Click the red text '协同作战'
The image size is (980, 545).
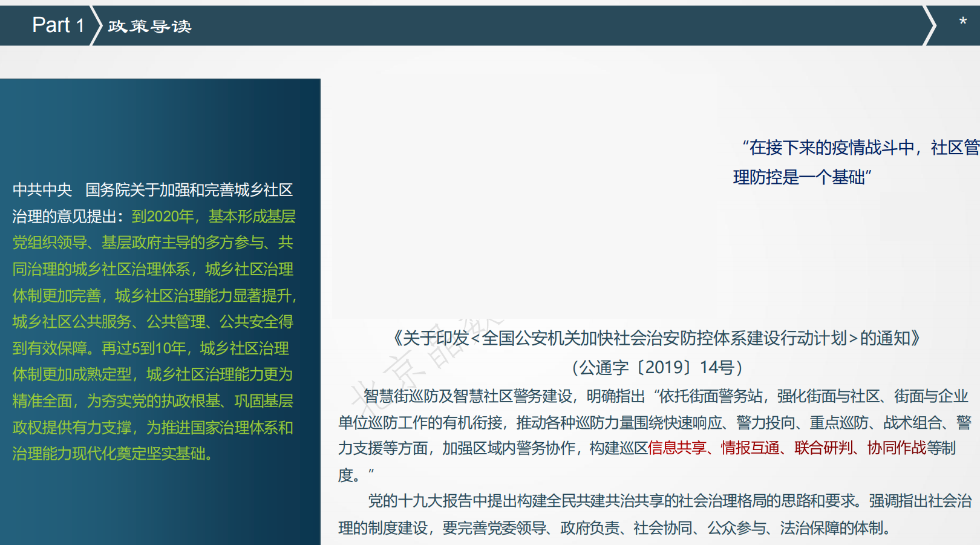click(x=897, y=448)
